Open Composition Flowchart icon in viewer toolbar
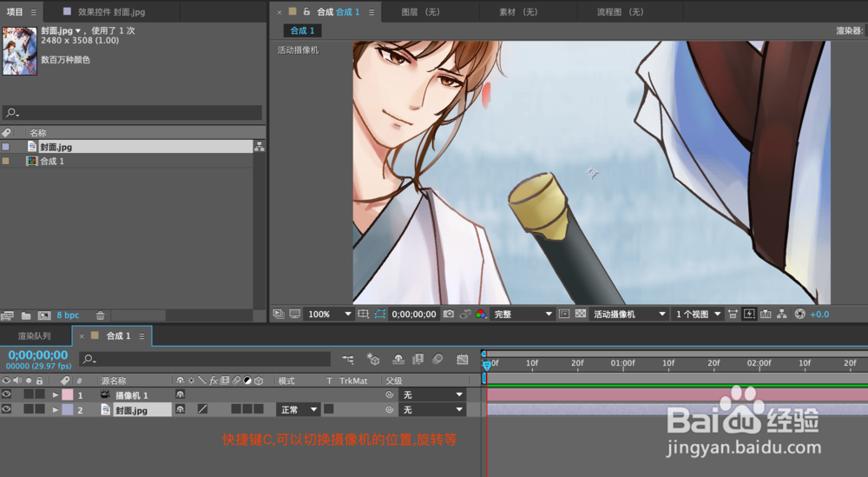 pyautogui.click(x=782, y=315)
